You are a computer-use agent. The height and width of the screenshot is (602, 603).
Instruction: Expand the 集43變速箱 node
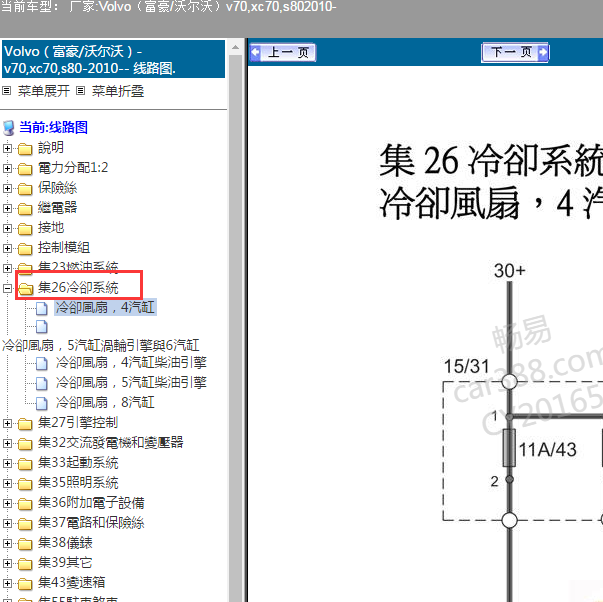tap(7, 583)
